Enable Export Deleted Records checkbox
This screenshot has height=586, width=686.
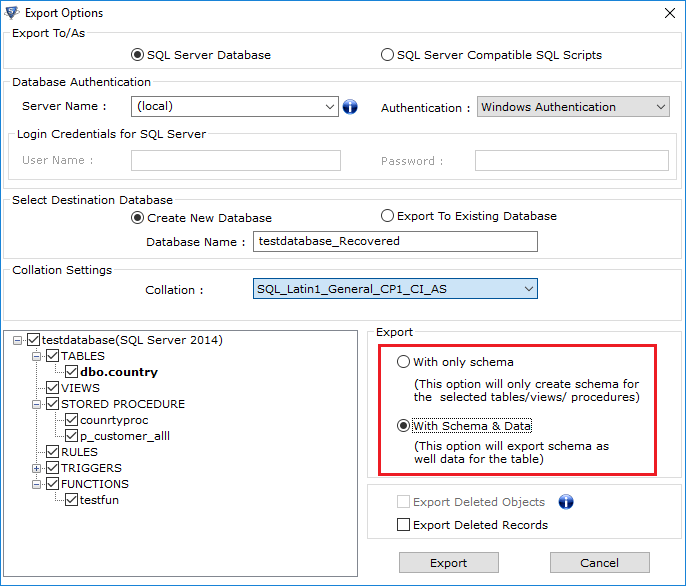click(x=403, y=524)
